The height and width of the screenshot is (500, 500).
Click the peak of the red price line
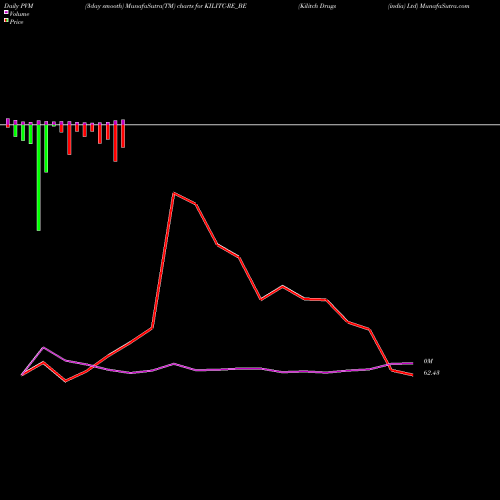tap(174, 193)
